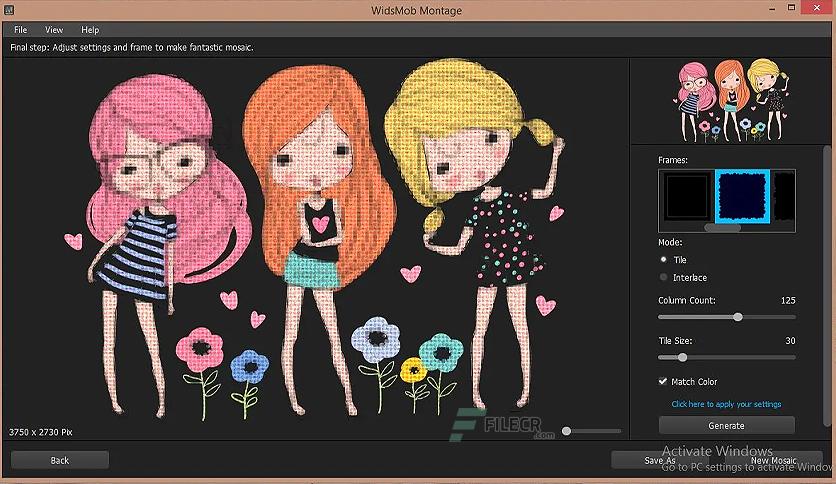Image resolution: width=836 pixels, height=484 pixels.
Task: Click the Tile Size value 30
Action: tap(790, 341)
